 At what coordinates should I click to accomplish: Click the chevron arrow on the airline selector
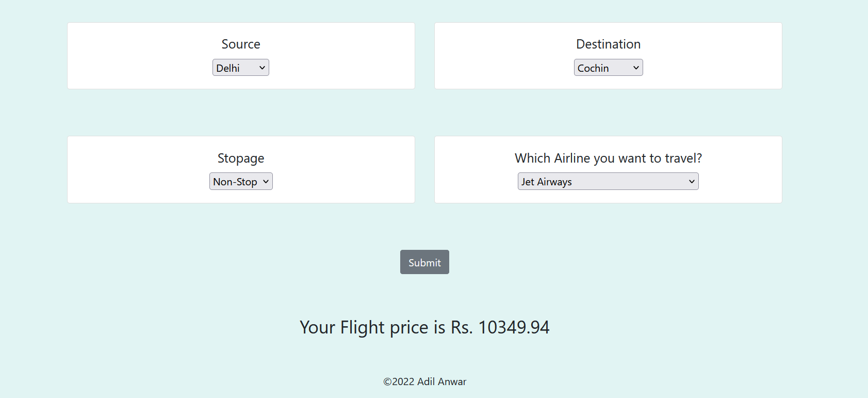691,181
